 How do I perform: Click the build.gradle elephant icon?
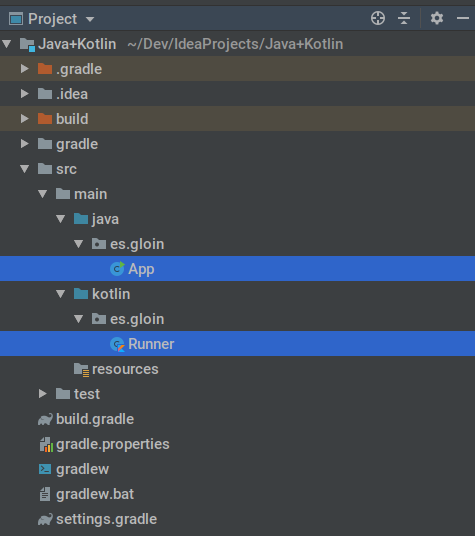tap(45, 419)
